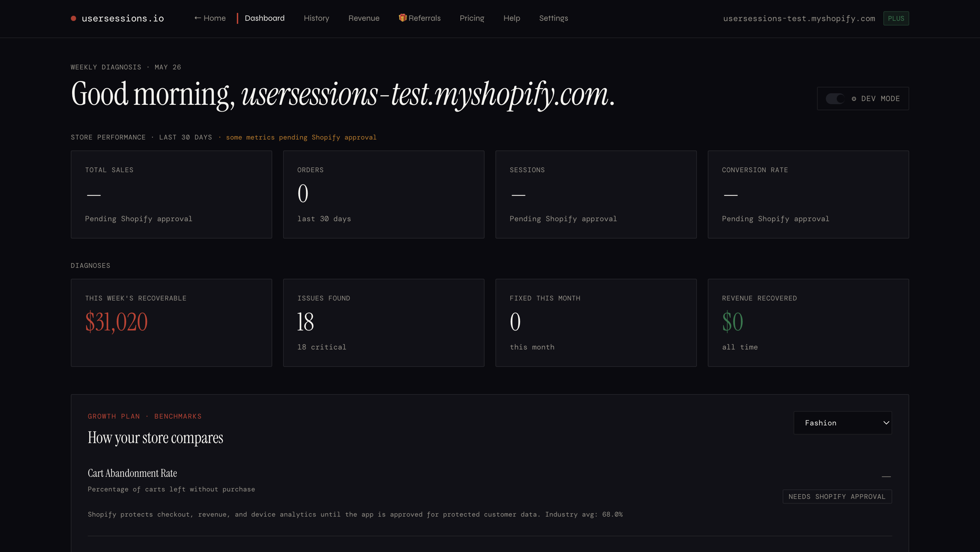Click the store domain in the header
Image resolution: width=980 pixels, height=552 pixels.
click(x=799, y=18)
